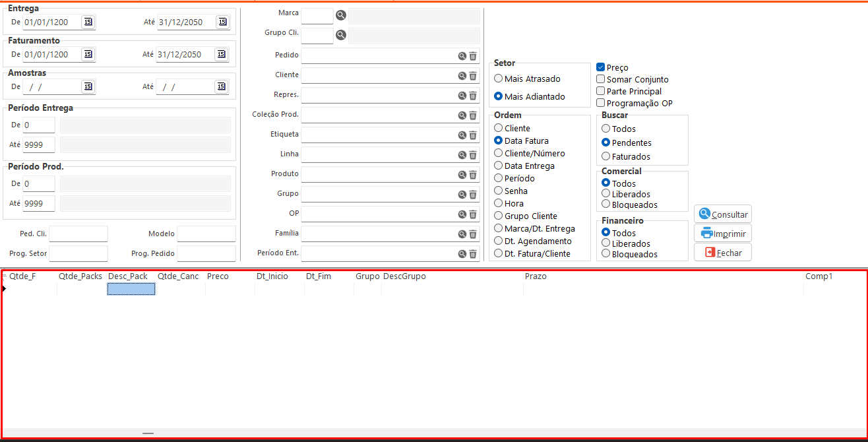Clear Cliente filter with trash icon
The image size is (868, 442).
(473, 76)
